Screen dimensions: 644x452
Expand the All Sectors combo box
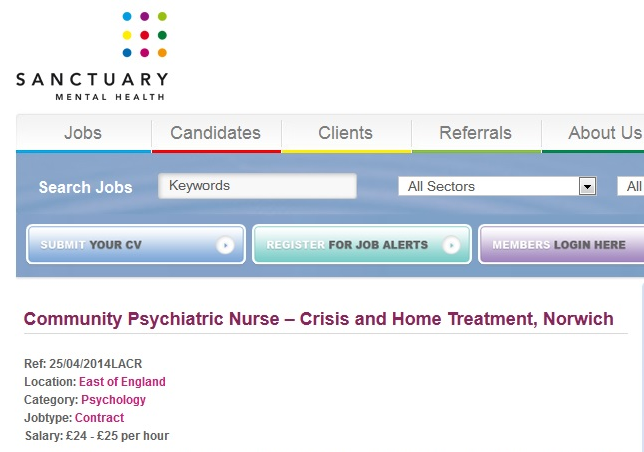497,186
